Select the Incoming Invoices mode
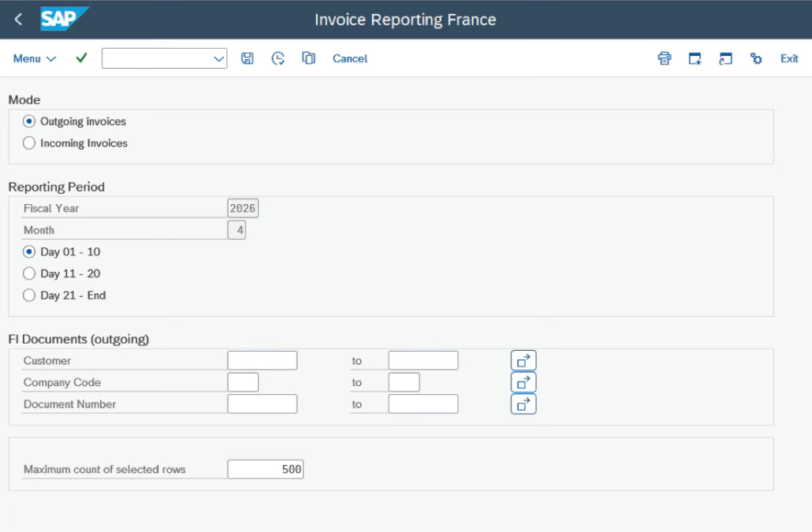Viewport: 812px width, 532px height. pyautogui.click(x=29, y=143)
